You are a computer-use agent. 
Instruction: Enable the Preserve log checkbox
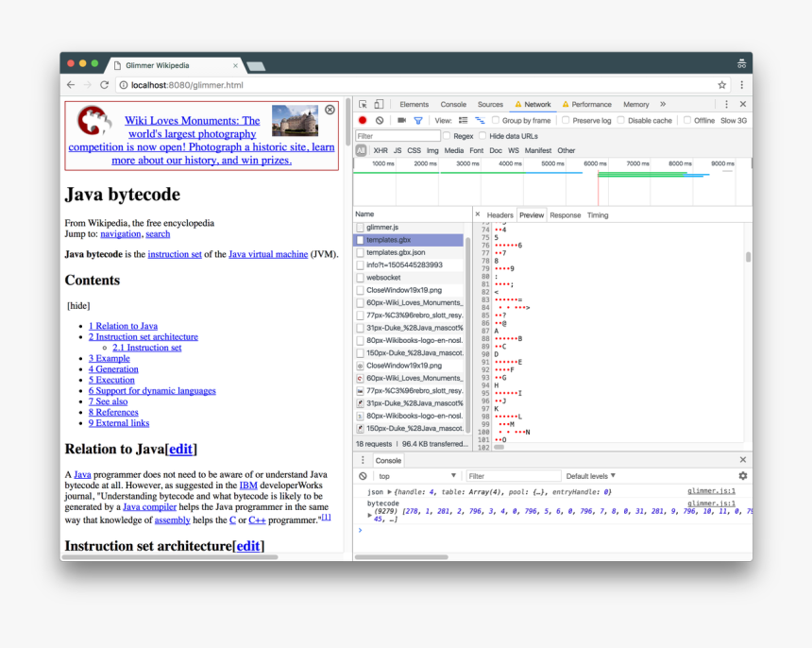(x=567, y=120)
